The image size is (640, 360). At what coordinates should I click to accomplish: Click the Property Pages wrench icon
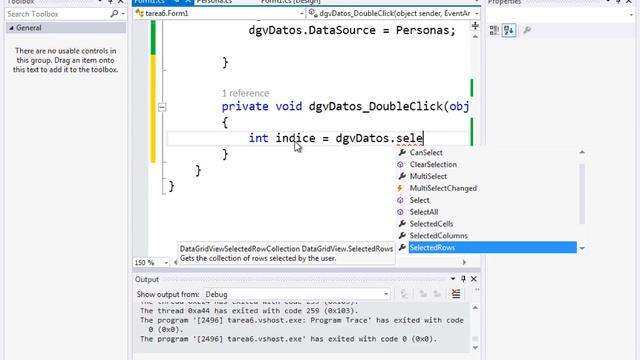(x=527, y=30)
